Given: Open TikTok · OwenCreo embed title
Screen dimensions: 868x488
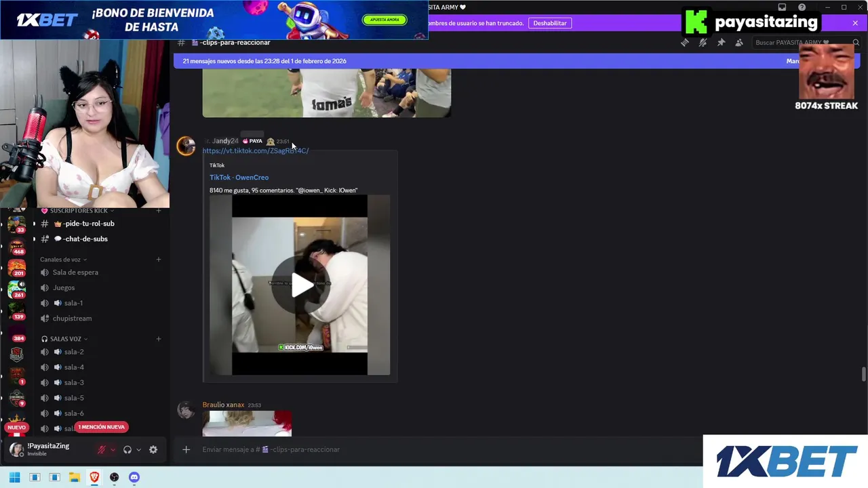Looking at the screenshot, I should (x=239, y=178).
